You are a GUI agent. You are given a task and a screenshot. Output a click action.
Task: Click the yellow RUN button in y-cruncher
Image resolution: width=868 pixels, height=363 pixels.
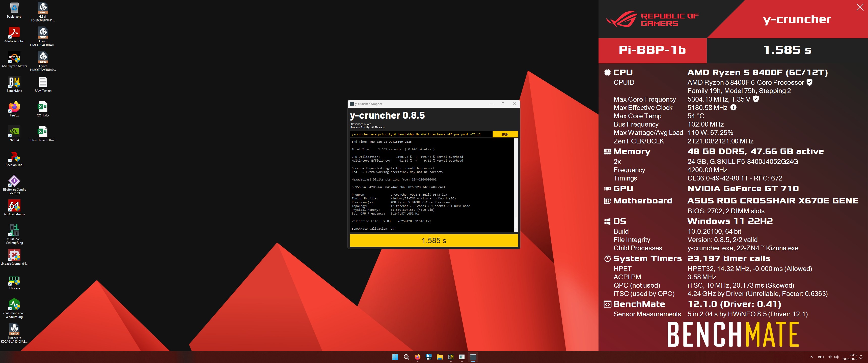(x=505, y=134)
